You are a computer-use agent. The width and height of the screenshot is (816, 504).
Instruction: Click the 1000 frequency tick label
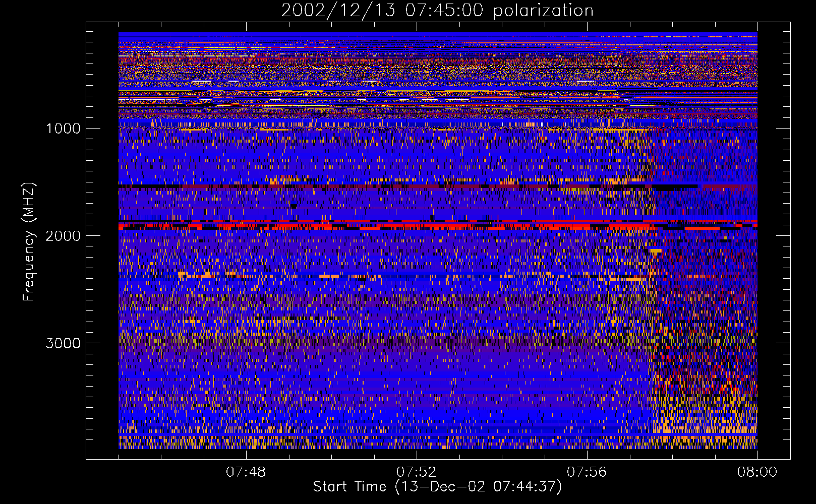[x=63, y=129]
